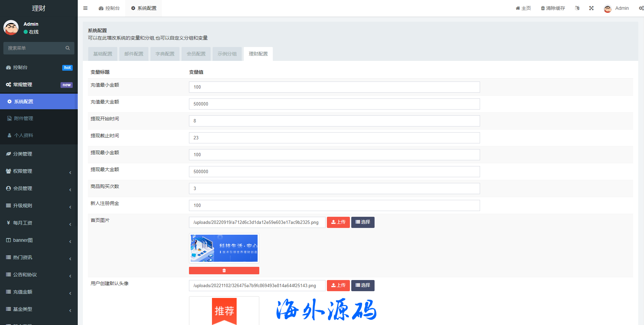Click the search magnifier icon in sidebar
The height and width of the screenshot is (325, 644).
coord(68,48)
